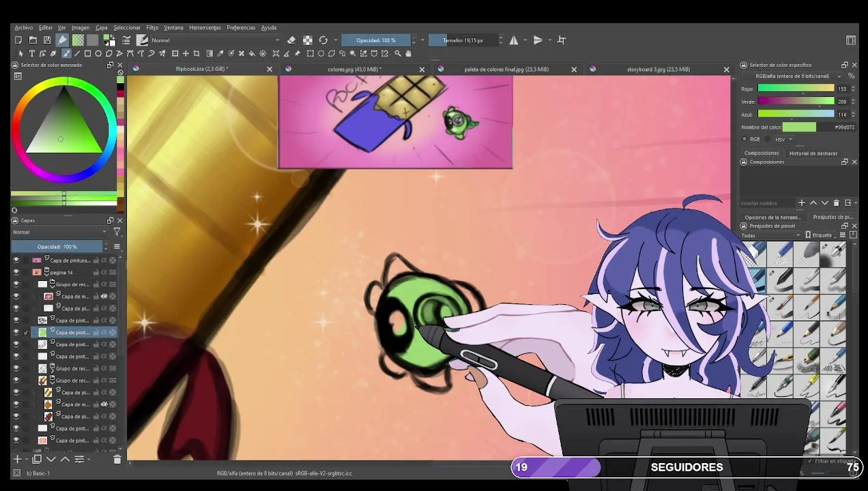The height and width of the screenshot is (491, 868).
Task: Select the elliptical selection tool
Action: (x=321, y=53)
